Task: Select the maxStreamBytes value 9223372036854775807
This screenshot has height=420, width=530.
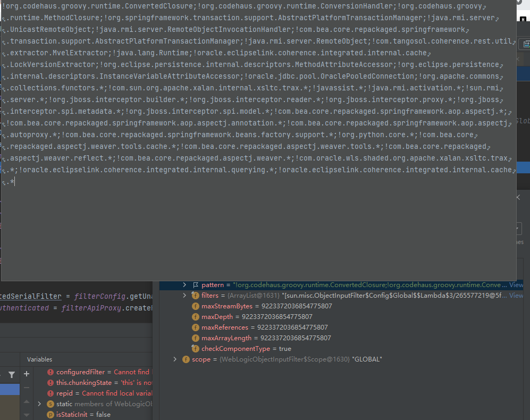Action: click(297, 306)
